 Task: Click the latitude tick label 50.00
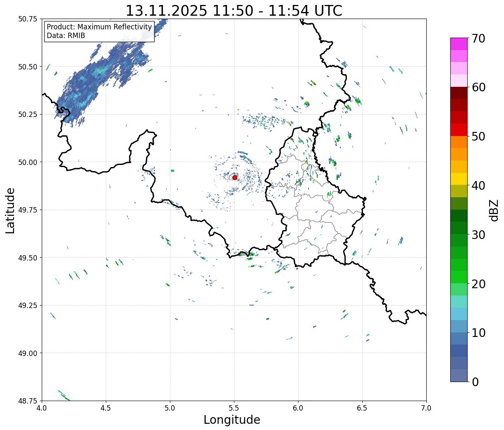[28, 162]
